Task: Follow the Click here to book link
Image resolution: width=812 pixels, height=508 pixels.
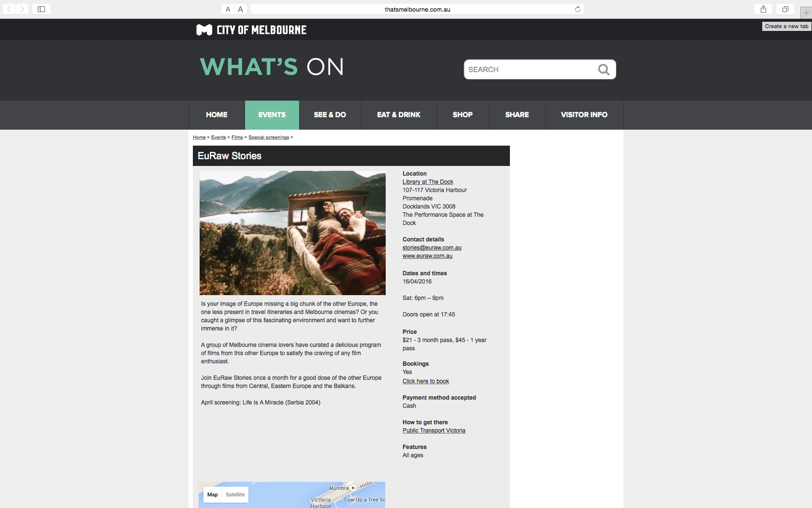Action: tap(426, 381)
